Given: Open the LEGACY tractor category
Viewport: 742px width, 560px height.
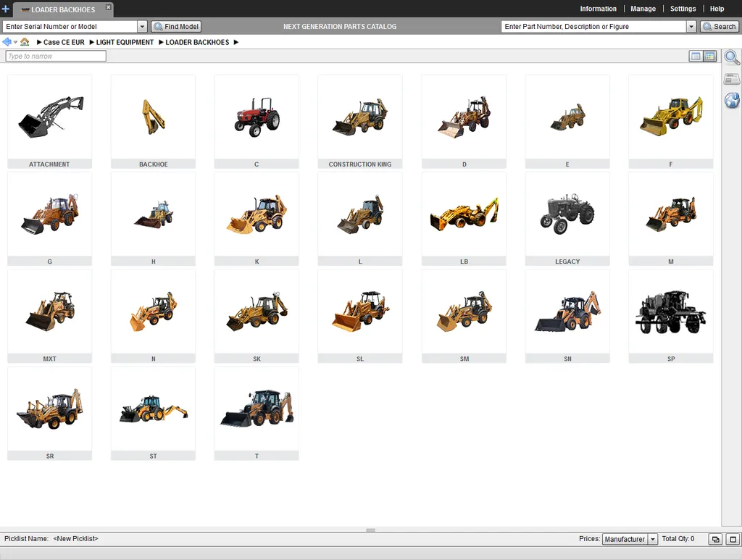Looking at the screenshot, I should click(x=567, y=219).
